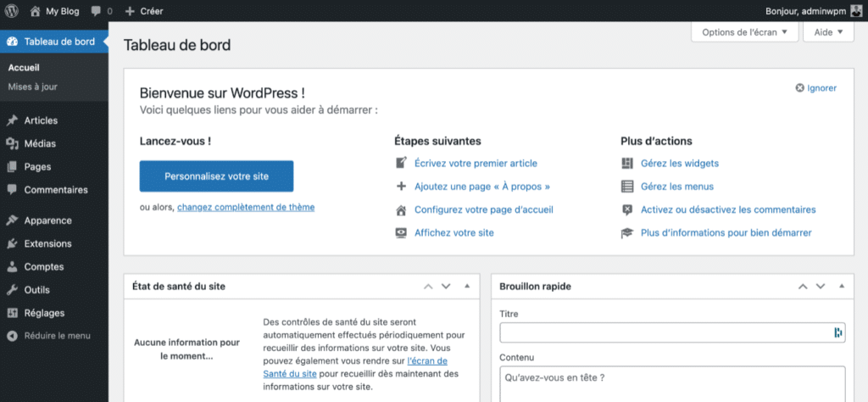Click the adminwpm avatar thumbnail
The height and width of the screenshot is (402, 868).
pos(856,10)
